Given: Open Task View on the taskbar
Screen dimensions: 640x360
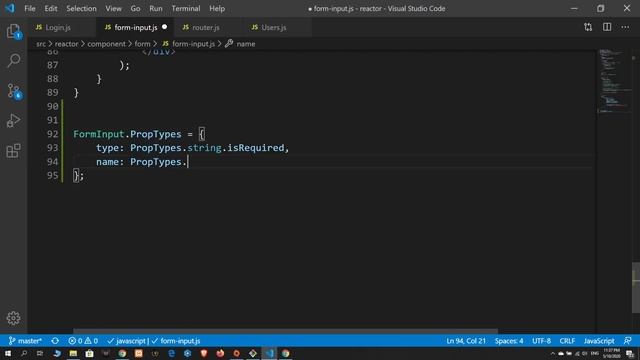Looking at the screenshot, I should click(x=40, y=353).
